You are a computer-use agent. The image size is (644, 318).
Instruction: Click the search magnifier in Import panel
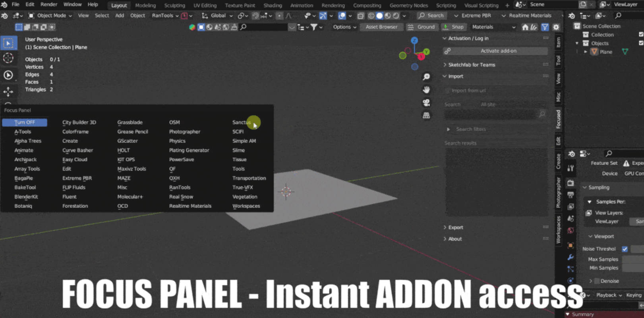click(x=542, y=114)
